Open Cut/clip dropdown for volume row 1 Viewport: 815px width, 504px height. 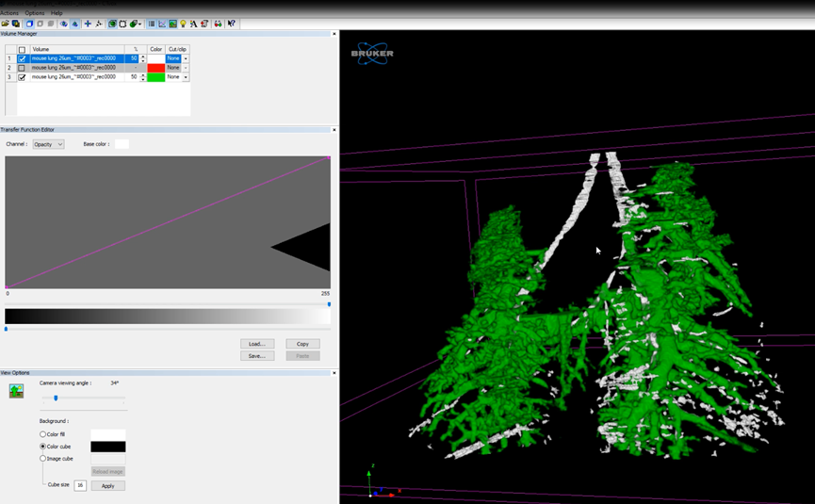click(x=186, y=58)
